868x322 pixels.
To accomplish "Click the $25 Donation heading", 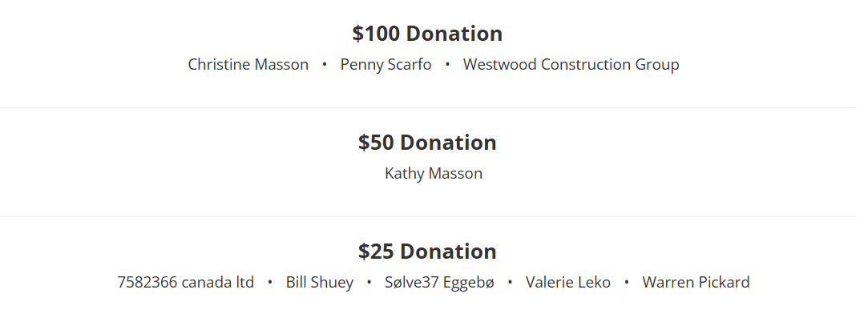I will tap(427, 252).
